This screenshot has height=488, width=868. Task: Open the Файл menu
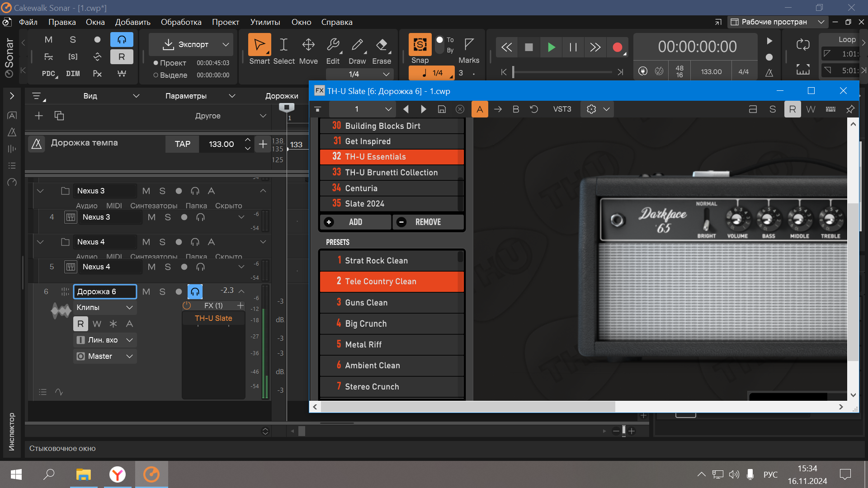point(28,22)
